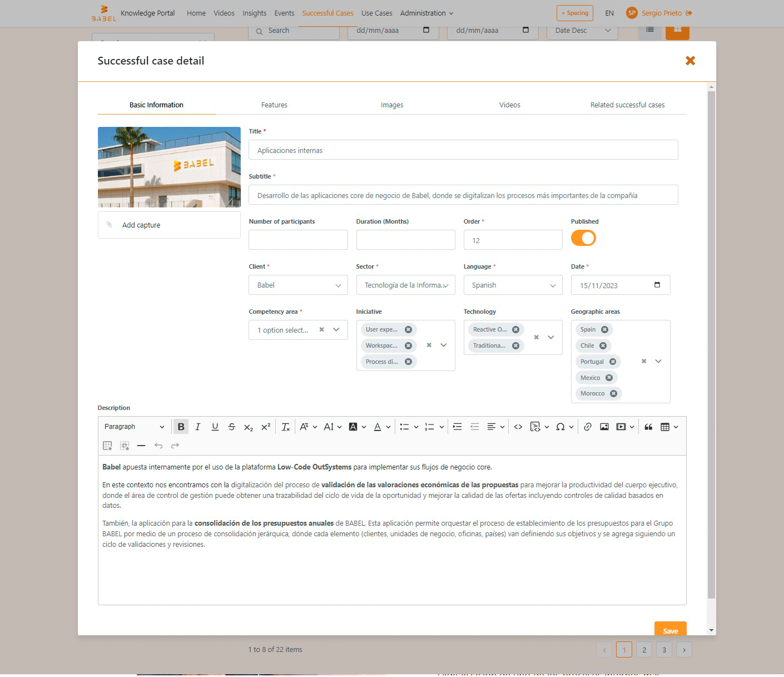Insert a link using the link icon
The width and height of the screenshot is (784, 677).
point(587,427)
